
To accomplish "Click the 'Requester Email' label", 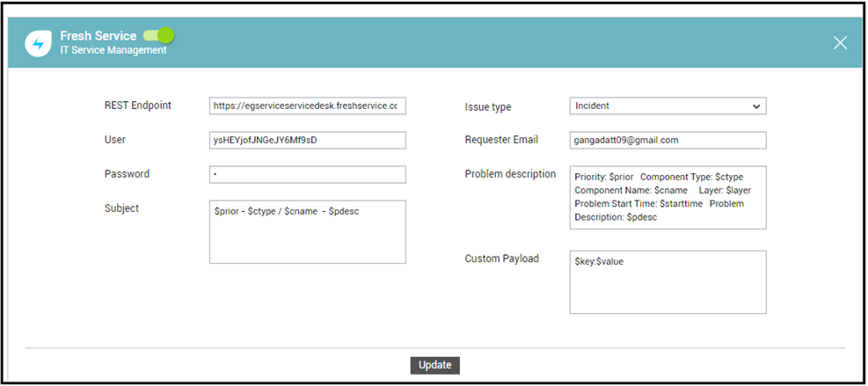I will (501, 140).
